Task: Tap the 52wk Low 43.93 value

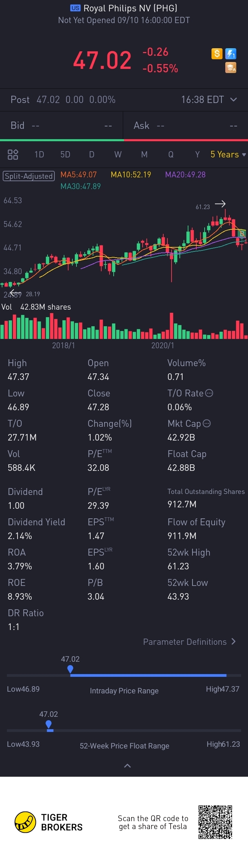Action: [178, 597]
